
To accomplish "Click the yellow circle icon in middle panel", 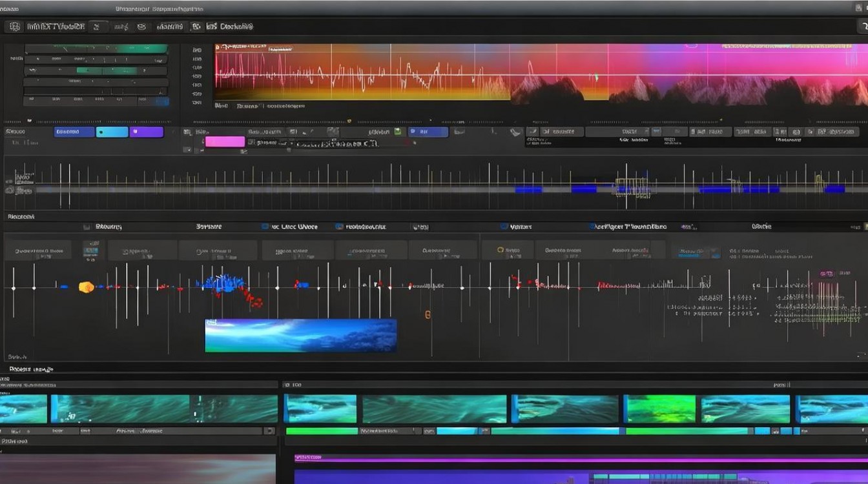I will 501,250.
